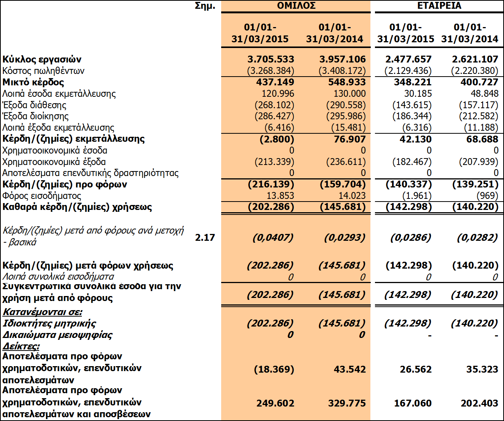Click the gross profit value 437.149
Screen dimensions: 504x421
point(275,82)
